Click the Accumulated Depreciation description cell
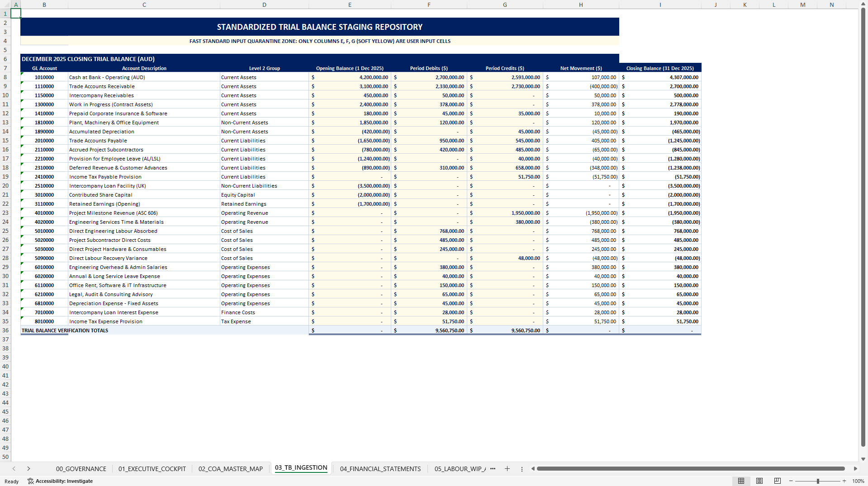 tap(144, 132)
